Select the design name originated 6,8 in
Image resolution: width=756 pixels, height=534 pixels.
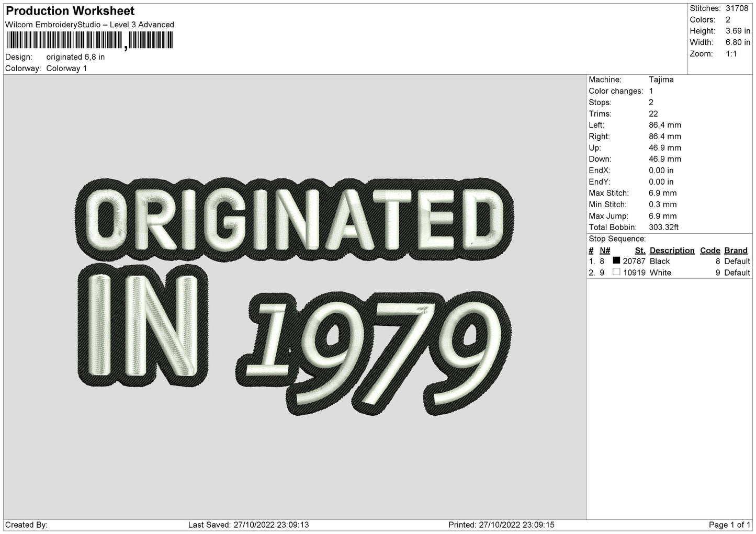click(75, 57)
